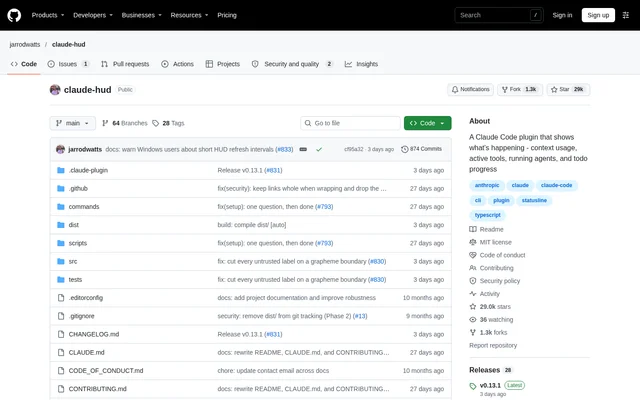The height and width of the screenshot is (400, 640).
Task: Click the statusline topic tag
Action: coord(534,200)
